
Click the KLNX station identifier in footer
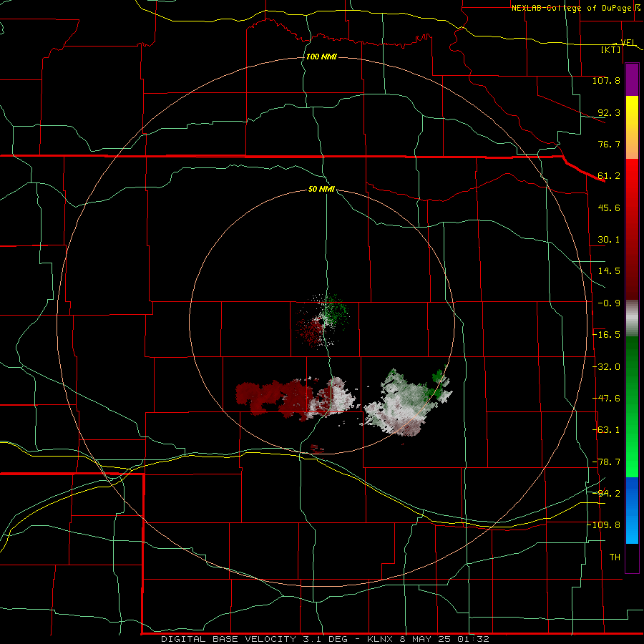click(x=380, y=639)
